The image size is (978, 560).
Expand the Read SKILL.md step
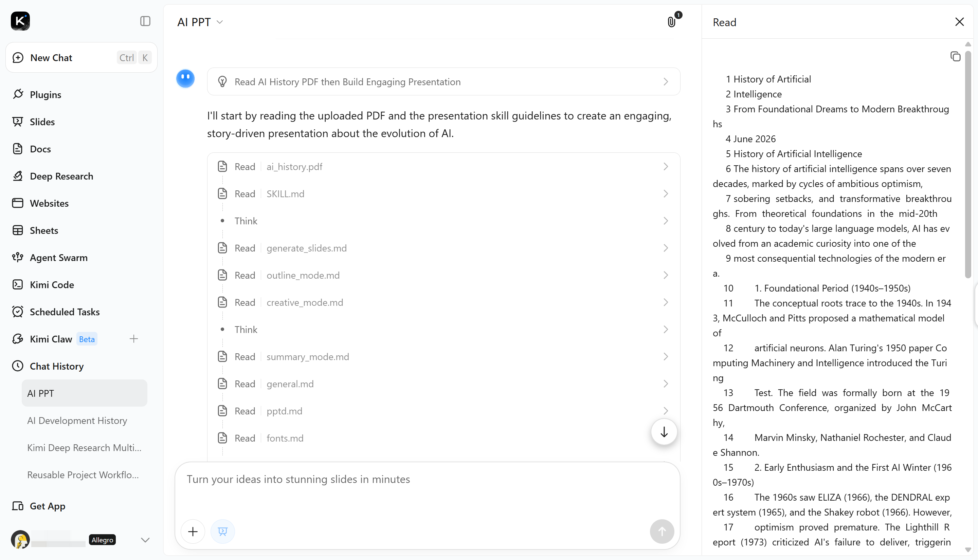tap(443, 194)
